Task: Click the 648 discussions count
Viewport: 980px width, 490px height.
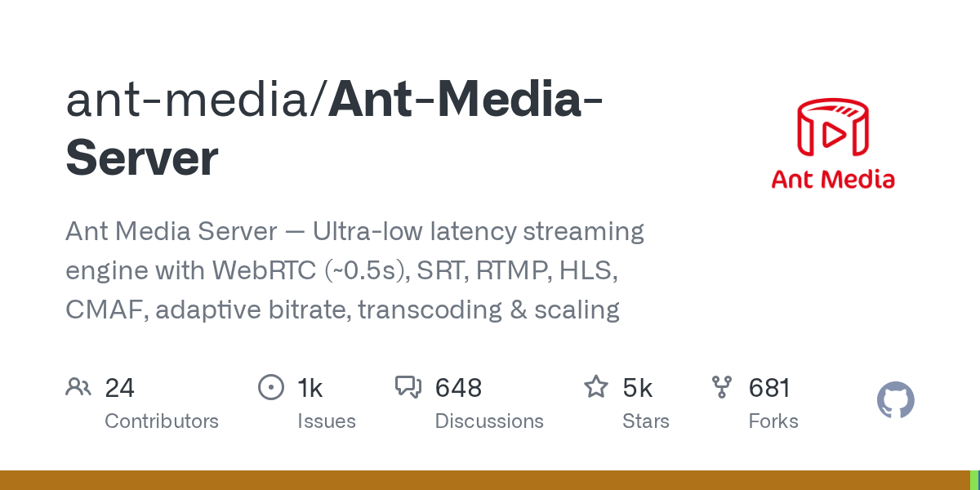Action: (x=458, y=388)
